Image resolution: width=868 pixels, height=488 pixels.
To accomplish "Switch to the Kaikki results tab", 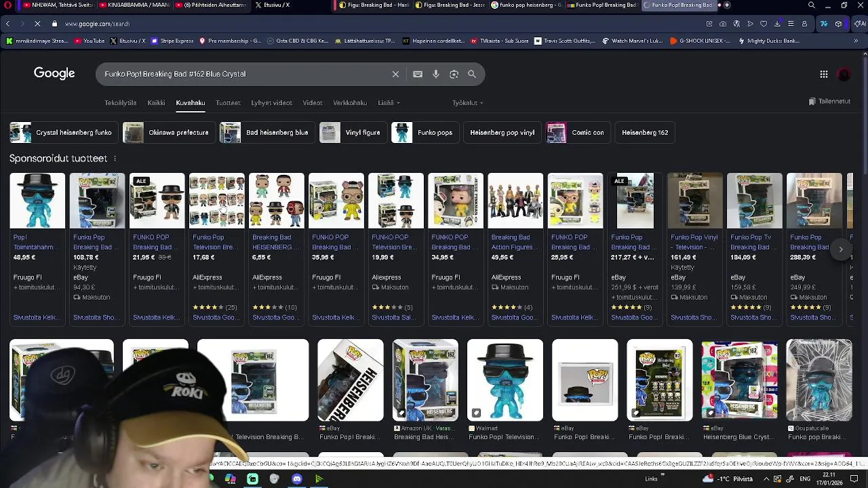I will tap(156, 103).
